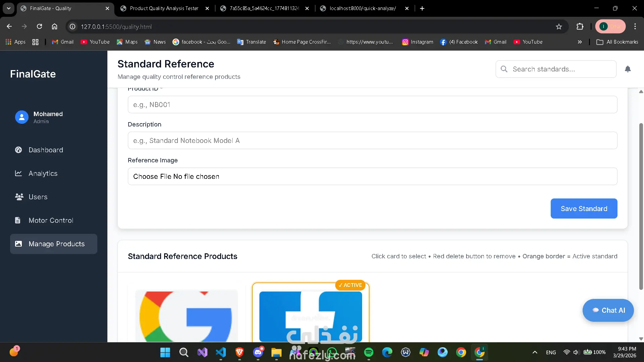
Task: Close the FinalGate - Quality tab
Action: 107,8
